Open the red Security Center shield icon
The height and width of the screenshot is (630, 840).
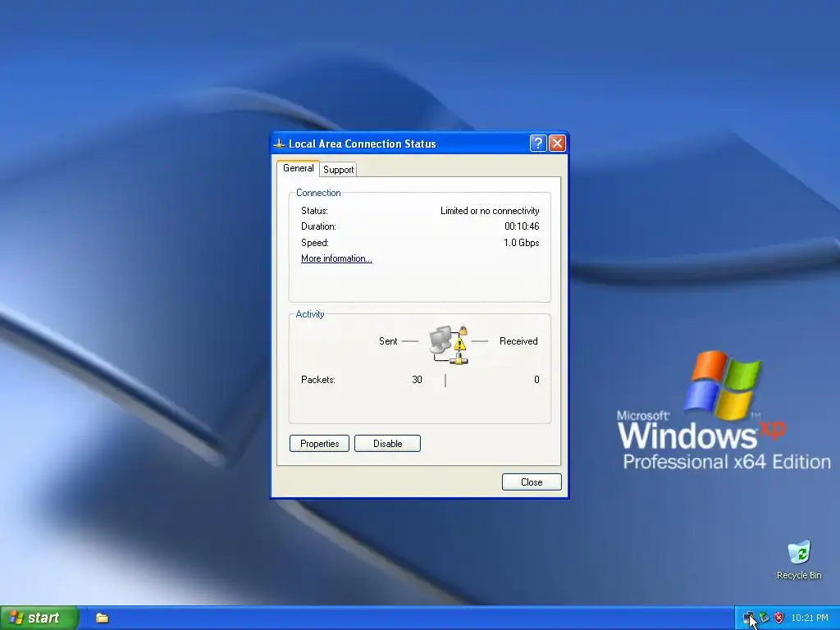779,619
